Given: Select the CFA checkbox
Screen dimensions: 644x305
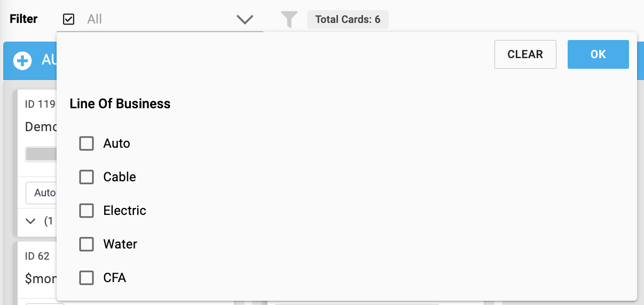Looking at the screenshot, I should click(87, 278).
